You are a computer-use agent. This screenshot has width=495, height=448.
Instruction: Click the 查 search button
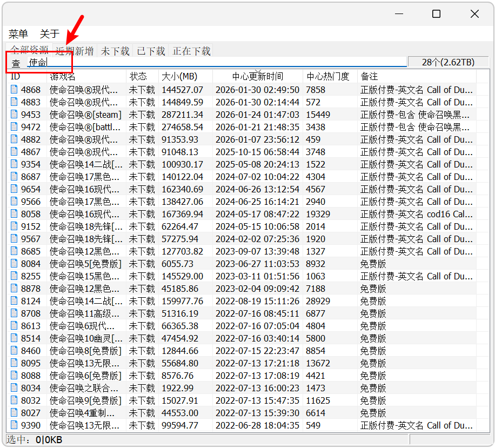(16, 63)
